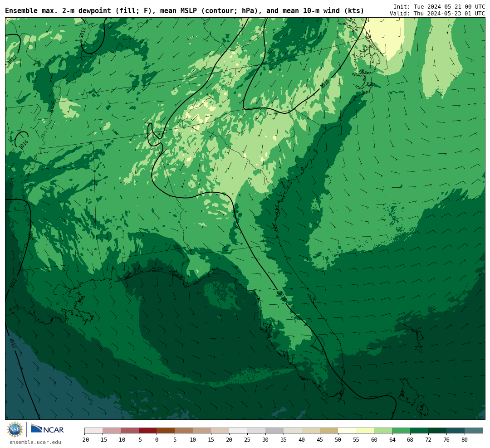Click the 1012 label at the bottom-left ocean

tap(13, 343)
